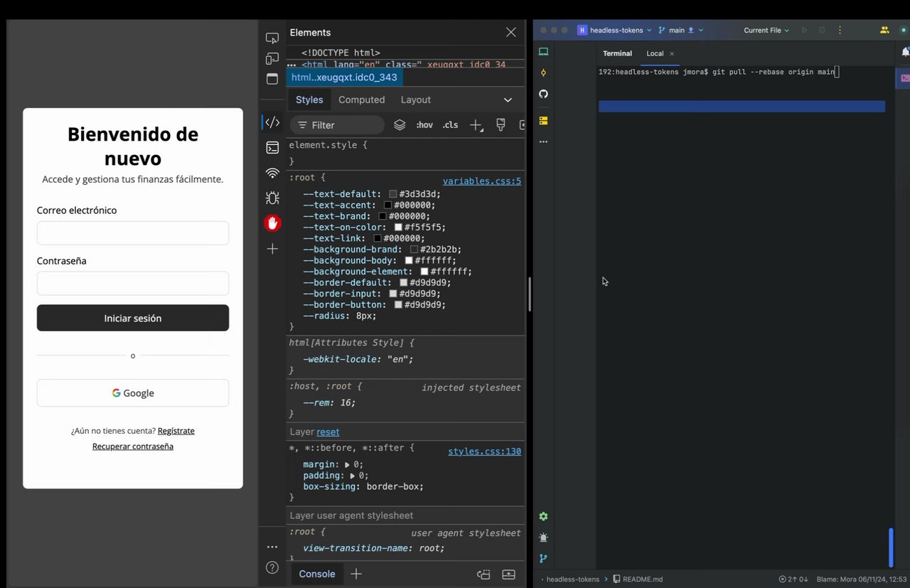This screenshot has height=588, width=910.
Task: Expand the margin shorthand property
Action: point(347,464)
